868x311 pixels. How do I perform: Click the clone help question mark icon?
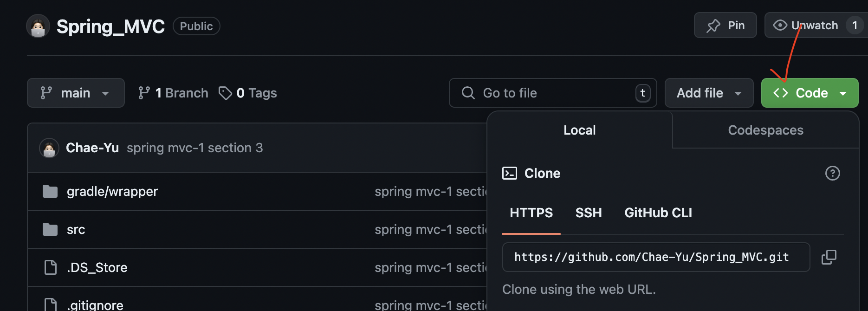pos(832,173)
